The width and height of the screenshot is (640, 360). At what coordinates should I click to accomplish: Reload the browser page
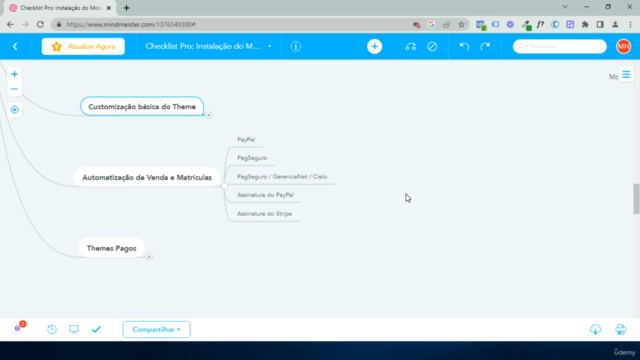point(40,24)
